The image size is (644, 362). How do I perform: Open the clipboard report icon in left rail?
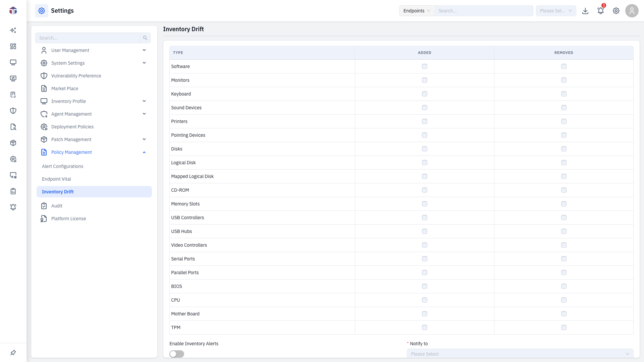pos(13,191)
